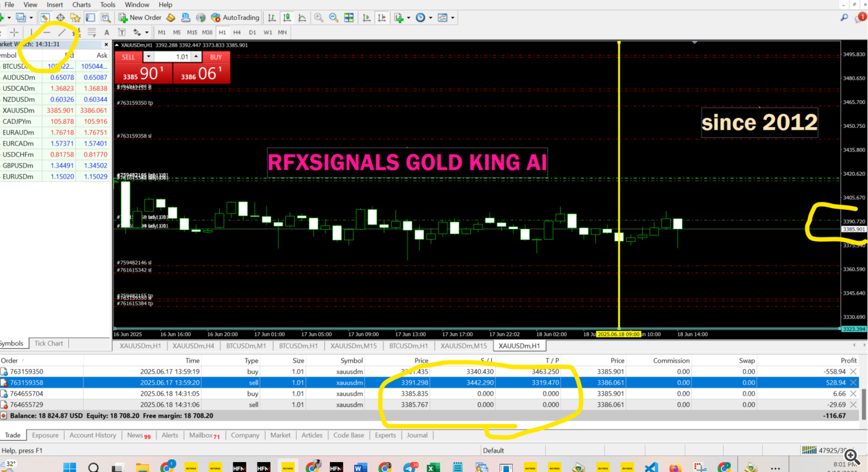Collapse the one-click trading panel triangle
This screenshot has width=868, height=472.
click(117, 45)
